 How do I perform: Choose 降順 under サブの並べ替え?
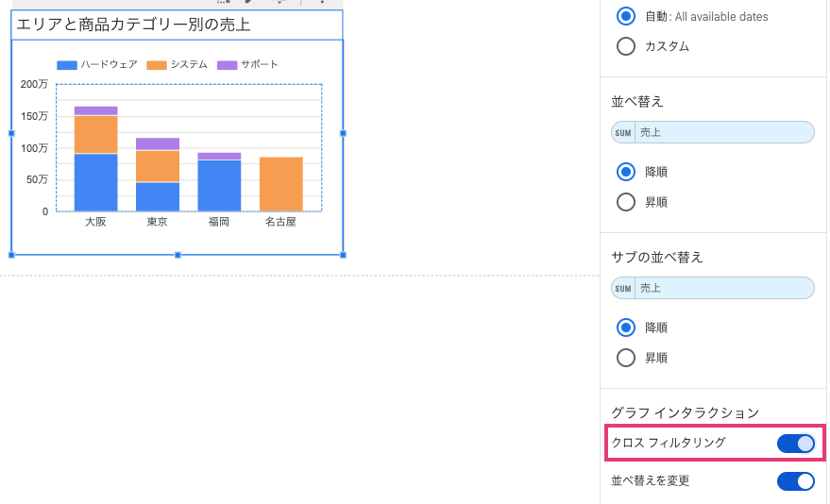[x=625, y=328]
